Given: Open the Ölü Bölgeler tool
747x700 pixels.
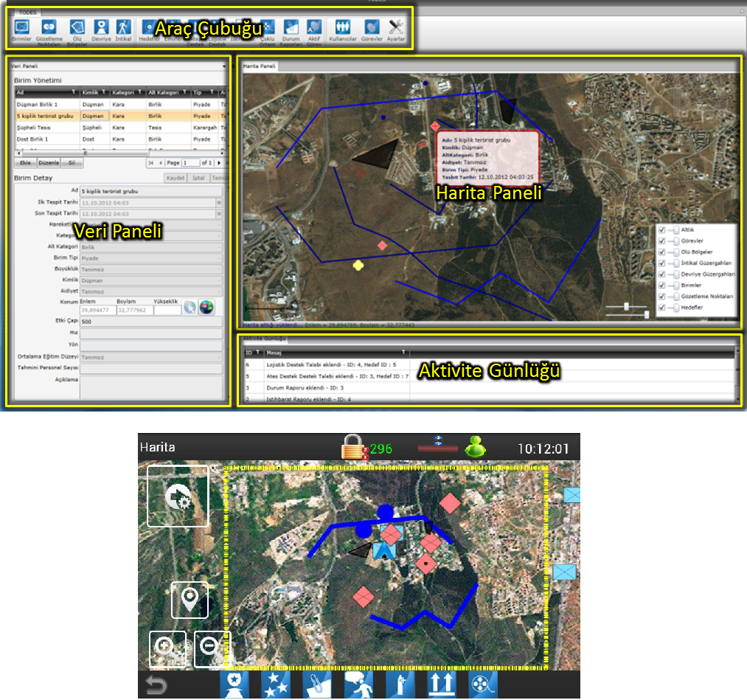Looking at the screenshot, I should pos(77,32).
